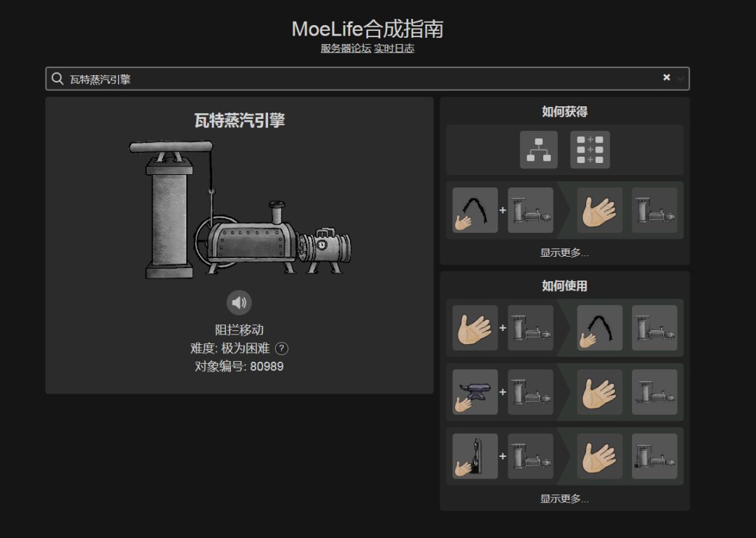
Task: Click the 阻拦移动 label
Action: point(239,330)
